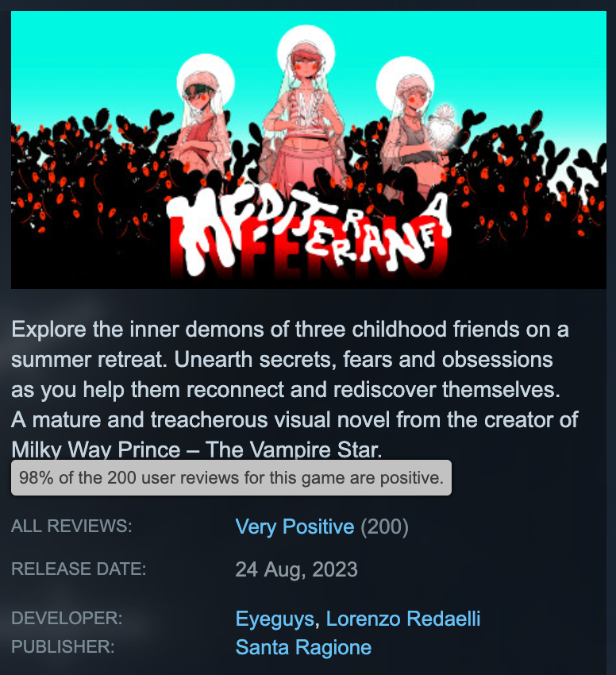Open the Eyeguys developer page

click(x=275, y=619)
